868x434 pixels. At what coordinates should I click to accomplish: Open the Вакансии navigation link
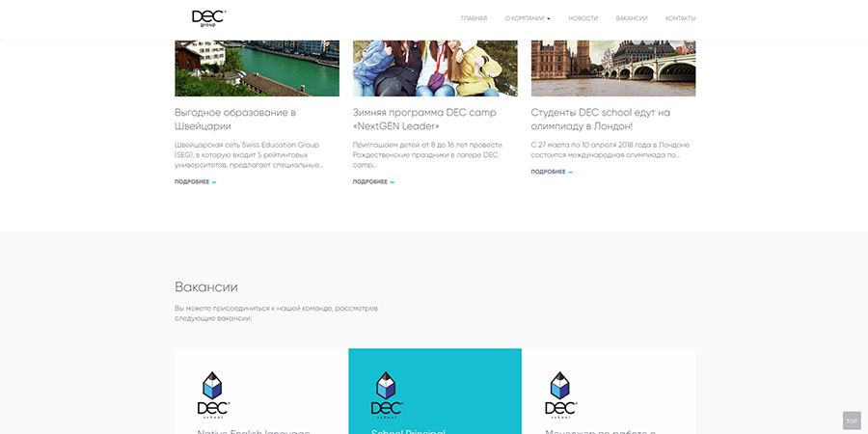tap(632, 18)
